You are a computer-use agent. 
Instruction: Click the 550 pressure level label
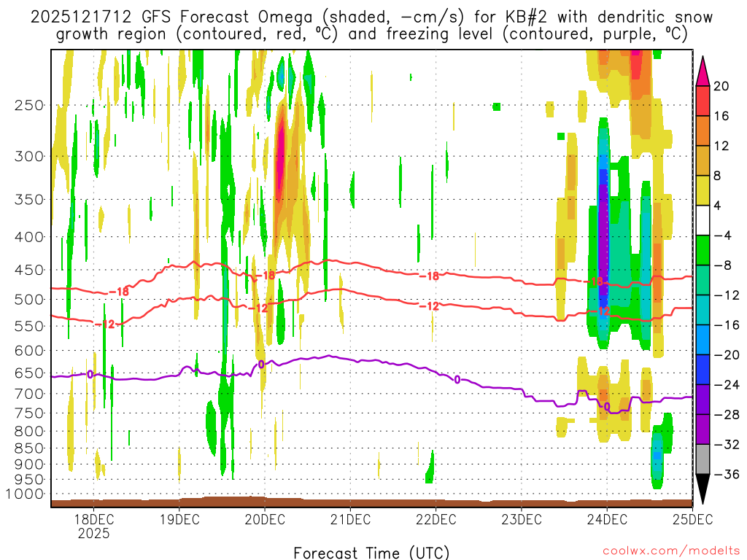point(29,326)
